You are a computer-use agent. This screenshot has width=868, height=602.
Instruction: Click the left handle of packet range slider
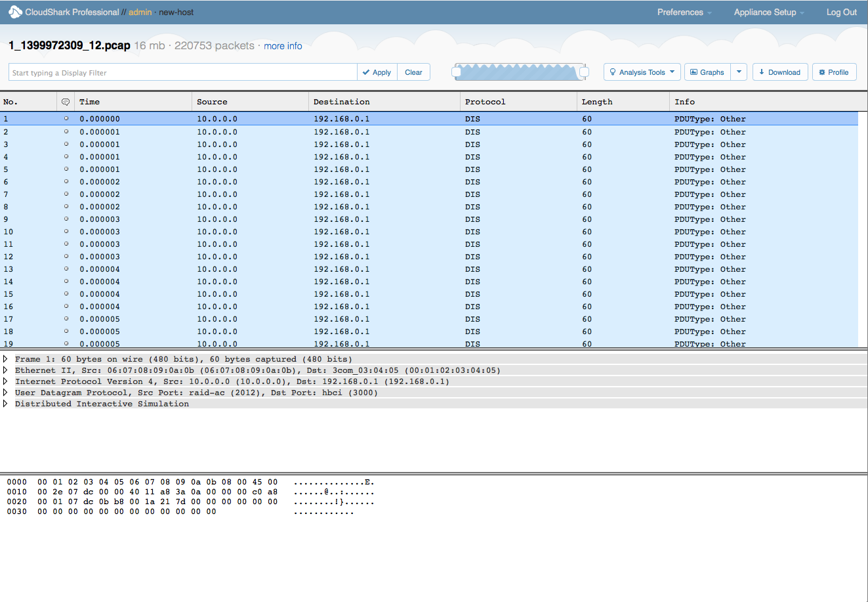(x=457, y=72)
